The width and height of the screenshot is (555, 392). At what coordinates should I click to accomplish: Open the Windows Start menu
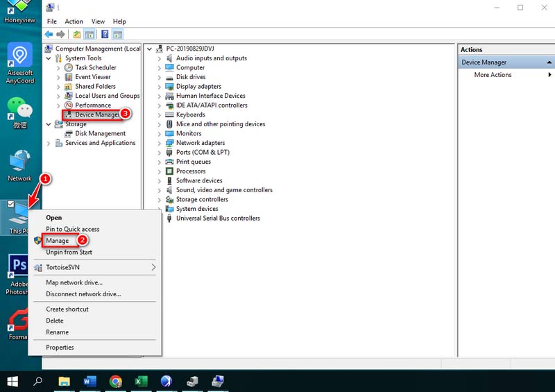[x=12, y=382]
